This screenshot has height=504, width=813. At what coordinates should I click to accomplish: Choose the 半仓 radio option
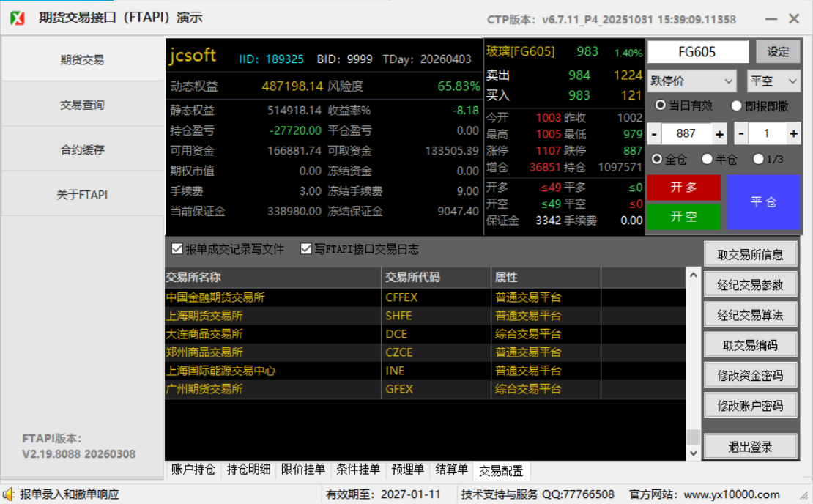[707, 159]
